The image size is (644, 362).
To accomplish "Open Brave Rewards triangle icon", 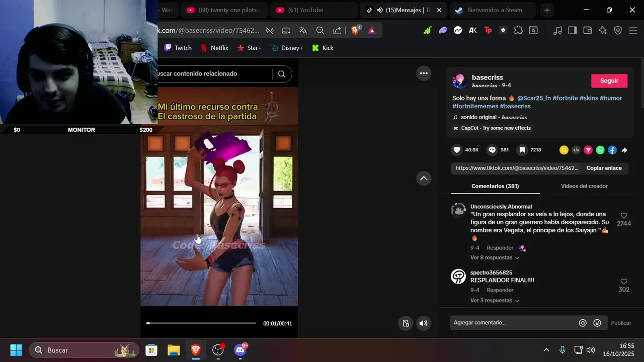I will (372, 30).
